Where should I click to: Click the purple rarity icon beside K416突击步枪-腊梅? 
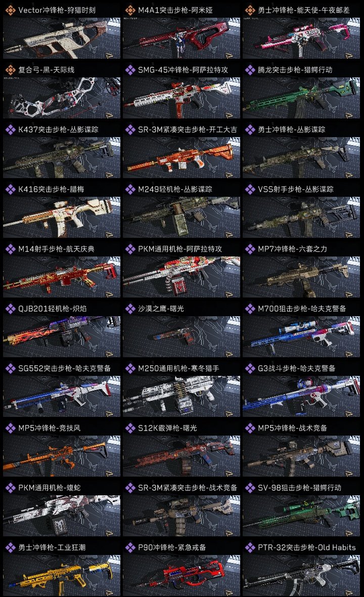[10, 189]
